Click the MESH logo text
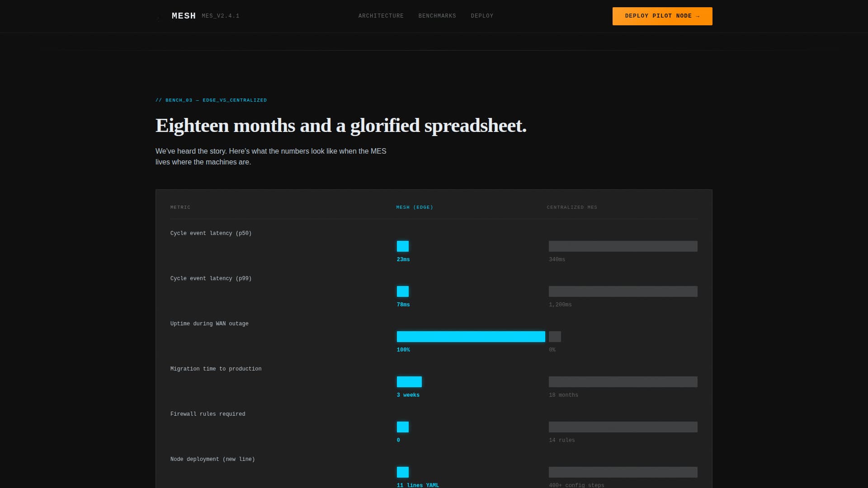 point(184,16)
